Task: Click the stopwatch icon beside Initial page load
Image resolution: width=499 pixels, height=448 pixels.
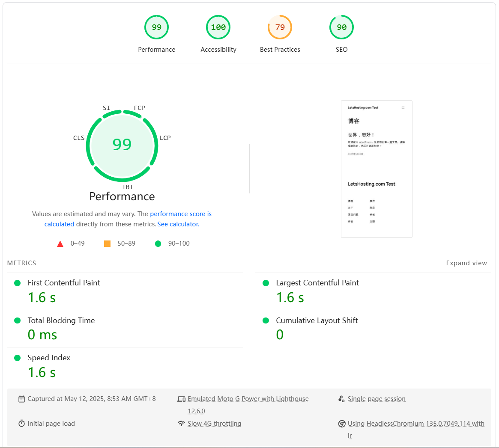Action: click(x=21, y=424)
